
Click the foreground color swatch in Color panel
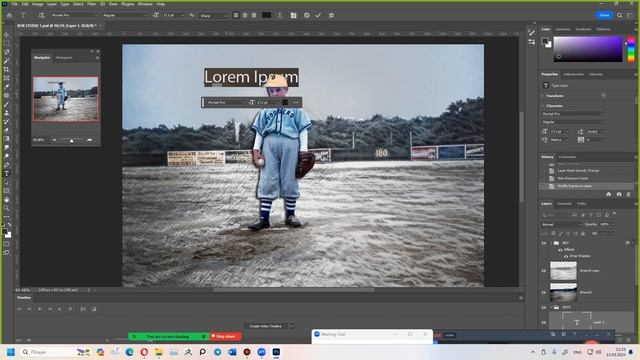tap(545, 41)
